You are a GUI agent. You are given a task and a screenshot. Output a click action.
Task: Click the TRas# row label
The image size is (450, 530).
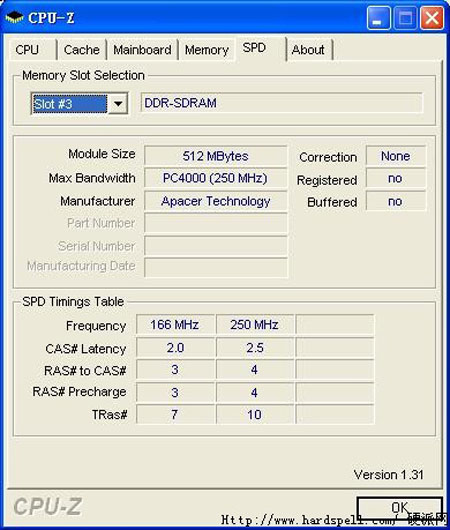(x=110, y=414)
